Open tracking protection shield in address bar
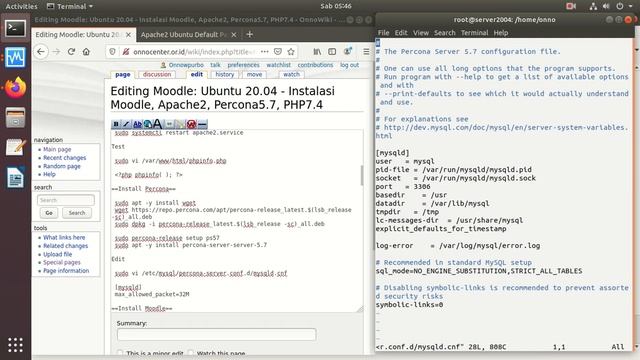 (x=112, y=52)
